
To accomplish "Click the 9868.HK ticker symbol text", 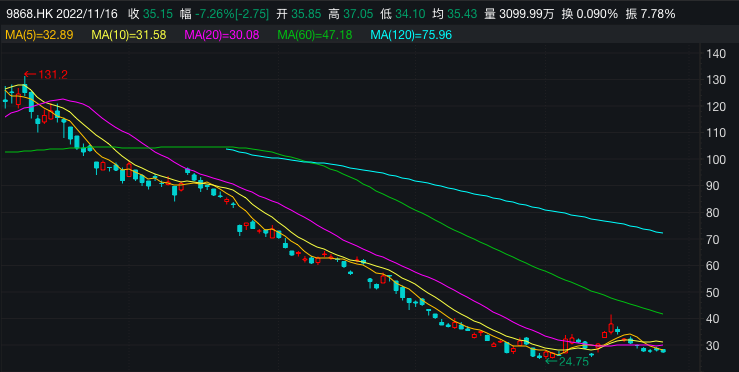I will click(x=28, y=14).
